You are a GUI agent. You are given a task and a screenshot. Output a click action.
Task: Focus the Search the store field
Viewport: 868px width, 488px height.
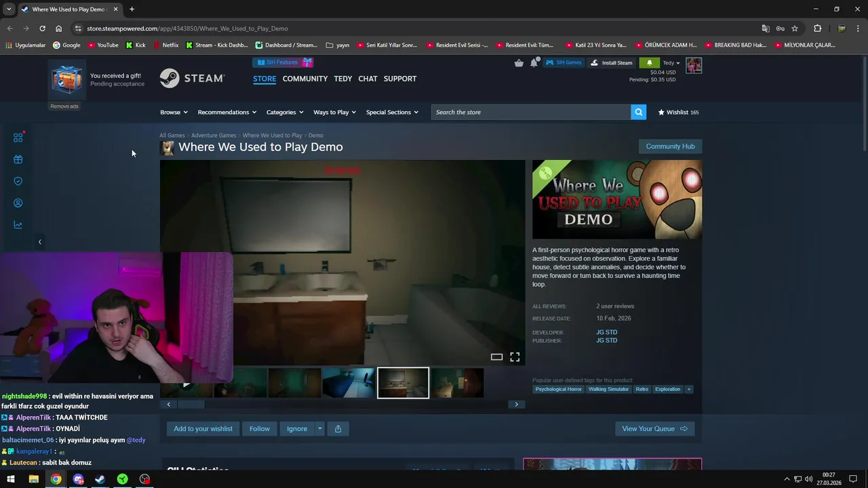coord(531,113)
